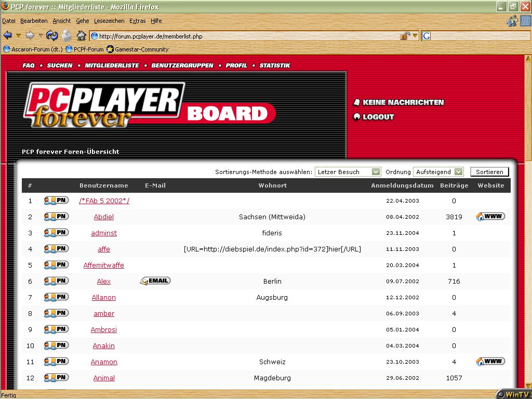Open the Ordnung dropdown showing Aufsteigend
The height and width of the screenshot is (399, 532).
[x=438, y=171]
